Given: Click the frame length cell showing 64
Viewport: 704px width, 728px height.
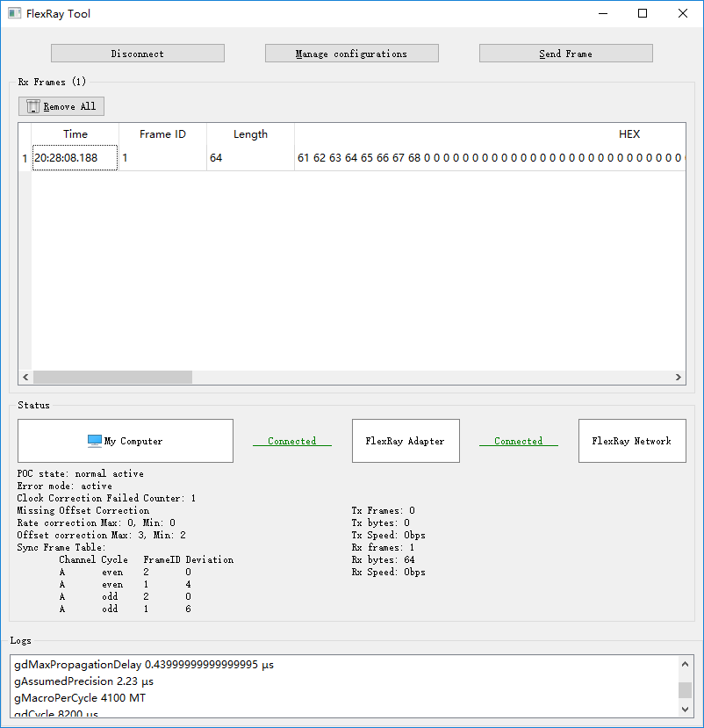Looking at the screenshot, I should point(250,158).
